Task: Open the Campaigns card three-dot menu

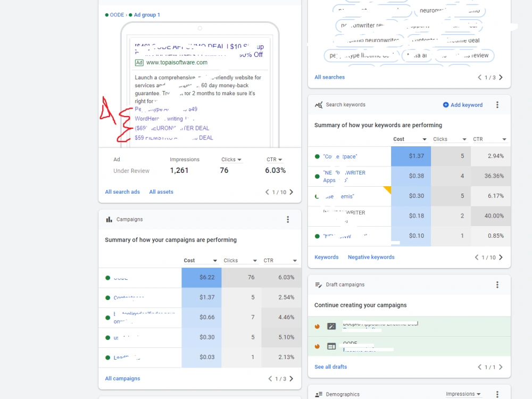Action: (288, 220)
